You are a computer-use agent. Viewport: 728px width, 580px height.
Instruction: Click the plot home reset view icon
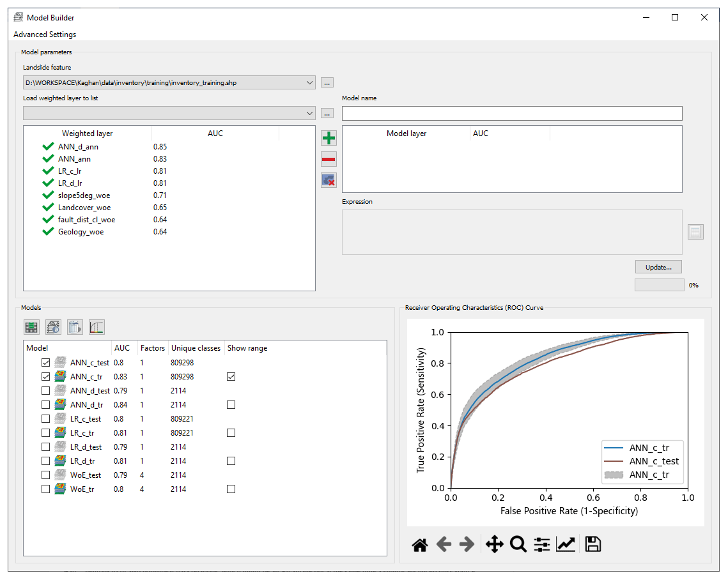(x=419, y=545)
